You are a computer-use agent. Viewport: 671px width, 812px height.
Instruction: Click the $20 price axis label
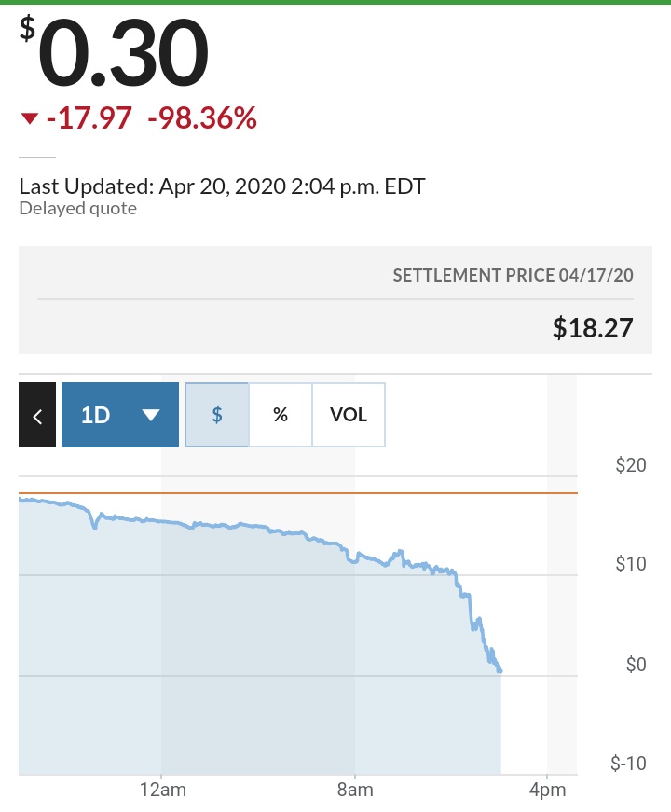tap(631, 465)
